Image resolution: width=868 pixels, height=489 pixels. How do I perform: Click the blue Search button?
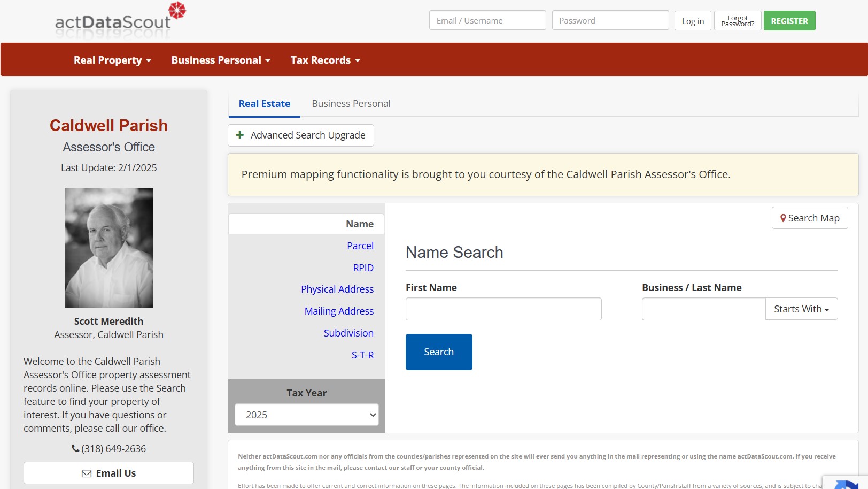[x=439, y=352]
